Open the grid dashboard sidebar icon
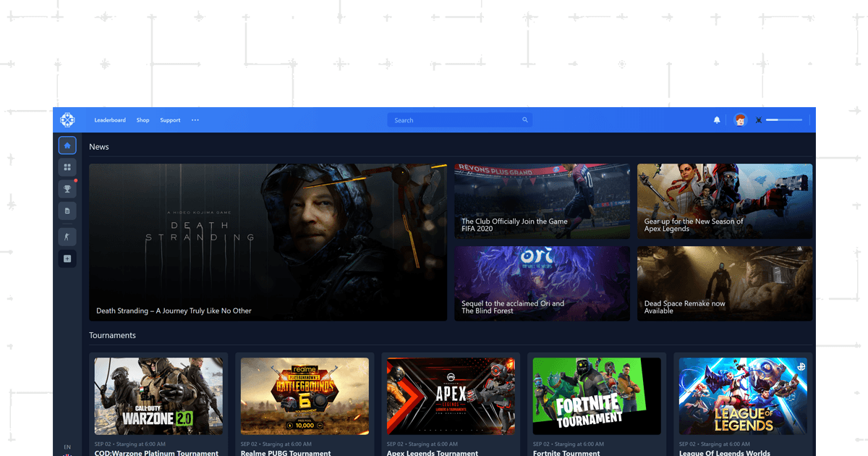This screenshot has height=456, width=868. 67,167
